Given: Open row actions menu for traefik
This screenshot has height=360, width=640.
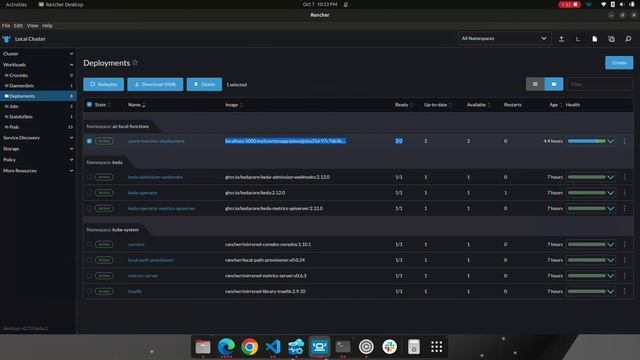Looking at the screenshot, I should [x=624, y=291].
